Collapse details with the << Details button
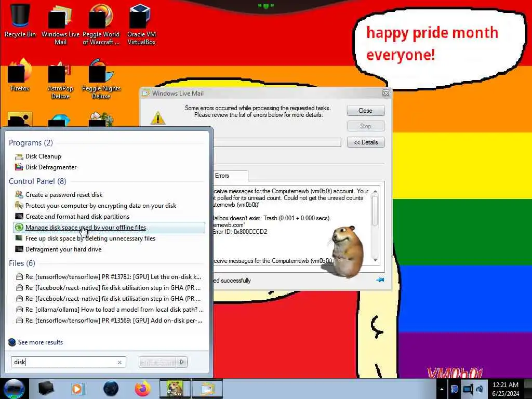This screenshot has width=532, height=399. (x=366, y=142)
